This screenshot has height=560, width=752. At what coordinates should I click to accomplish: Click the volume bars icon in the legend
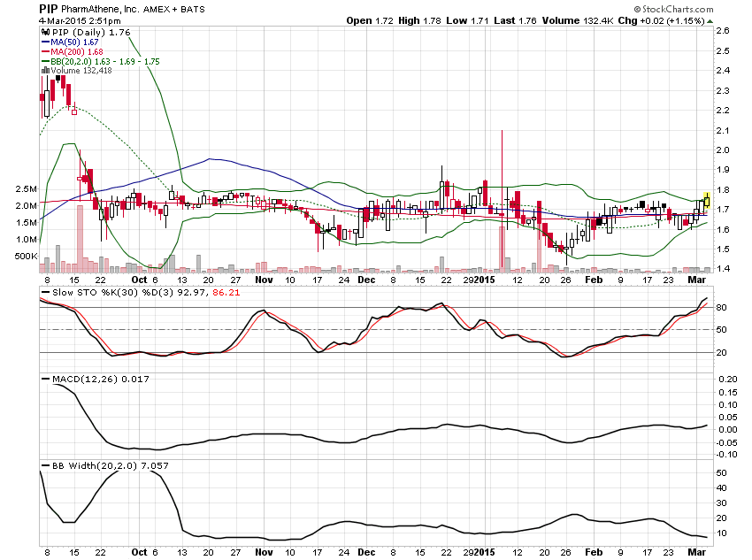[x=45, y=71]
